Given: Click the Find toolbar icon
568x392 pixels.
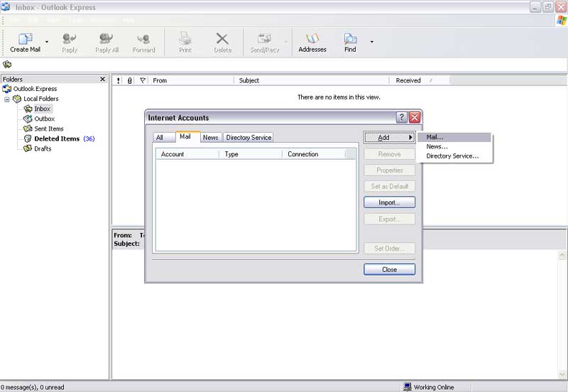Looking at the screenshot, I should [350, 43].
